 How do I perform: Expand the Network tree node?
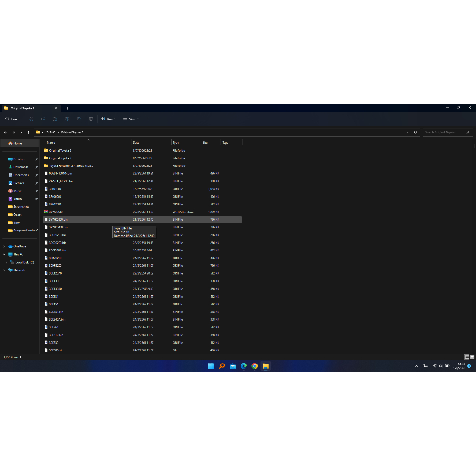click(x=4, y=270)
